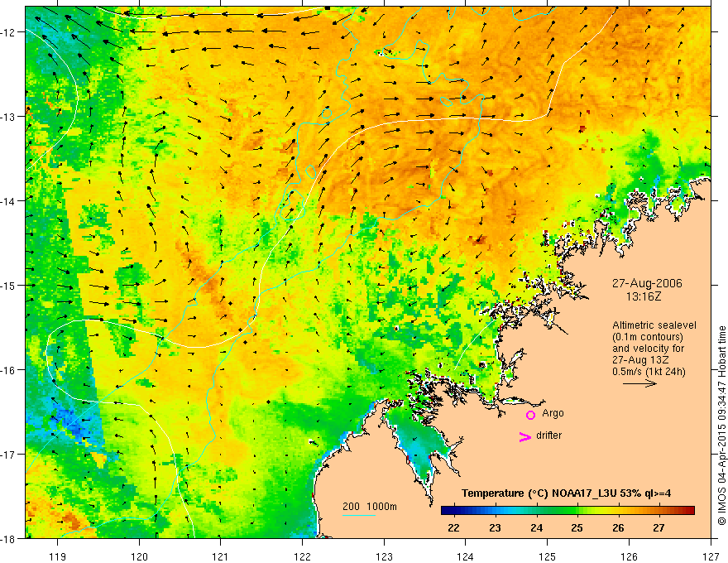Click the 'and velocity for' legend line
The width and height of the screenshot is (728, 563).
coord(648,349)
